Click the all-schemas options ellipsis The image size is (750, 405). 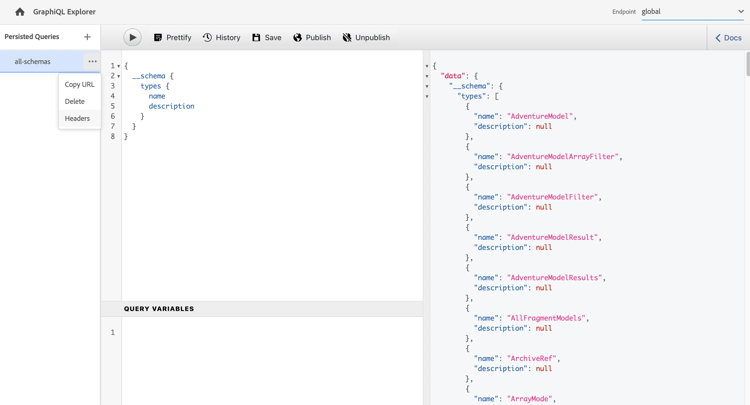92,61
